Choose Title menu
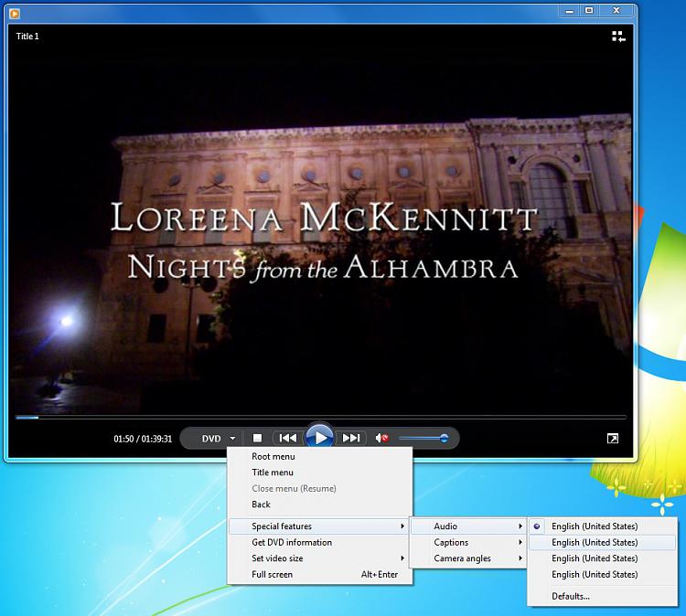686x616 pixels. coord(320,473)
